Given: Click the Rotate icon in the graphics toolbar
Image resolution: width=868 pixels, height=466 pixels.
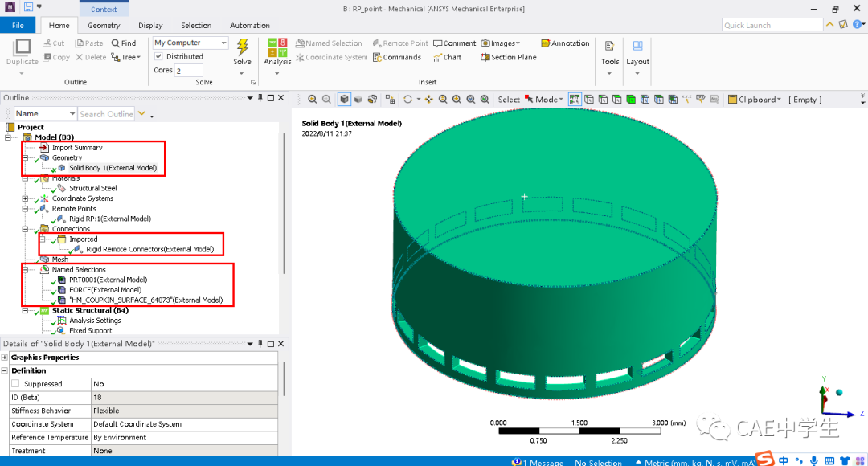Looking at the screenshot, I should (408, 99).
